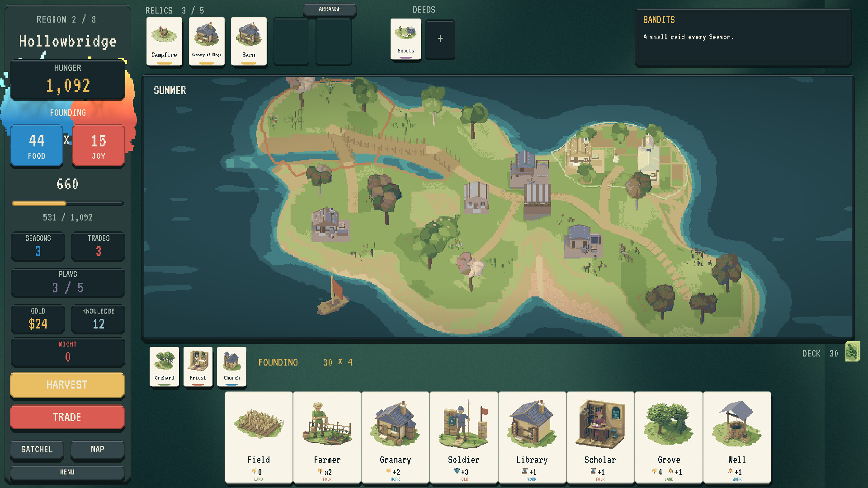The height and width of the screenshot is (488, 868).
Task: Select the Barn relic card
Action: pos(249,42)
